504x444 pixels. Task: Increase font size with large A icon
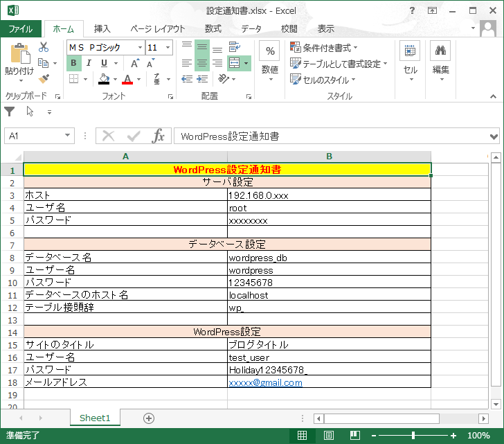(135, 63)
